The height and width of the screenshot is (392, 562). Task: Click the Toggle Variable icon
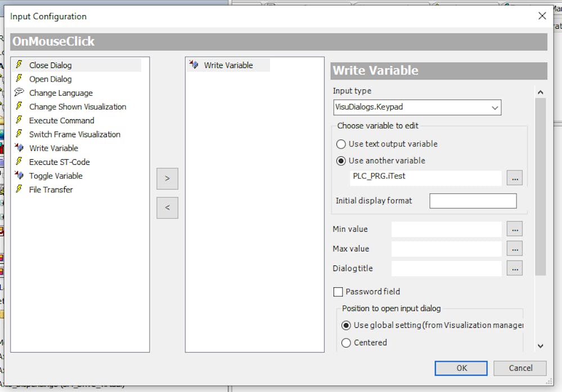(19, 175)
